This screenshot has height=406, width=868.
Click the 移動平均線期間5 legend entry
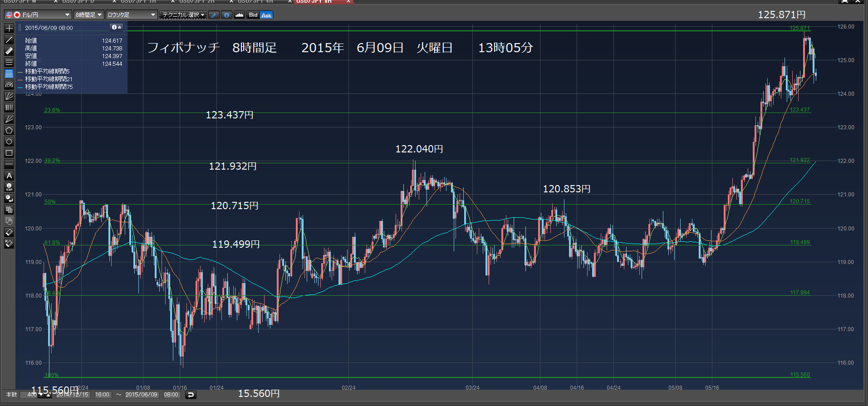[47, 71]
